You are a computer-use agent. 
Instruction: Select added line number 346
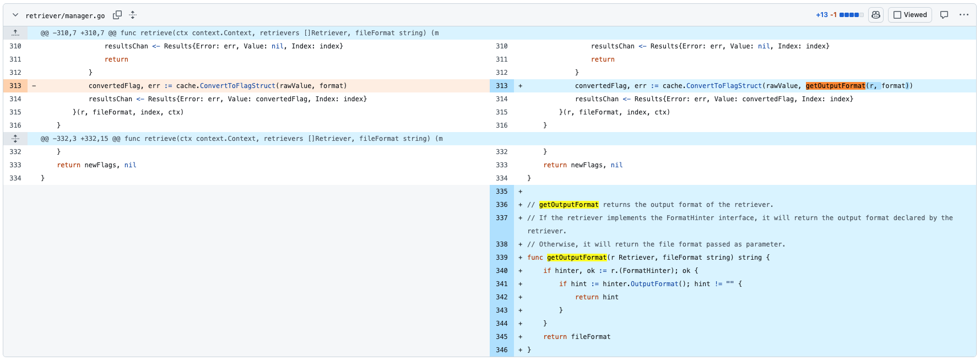coord(502,350)
